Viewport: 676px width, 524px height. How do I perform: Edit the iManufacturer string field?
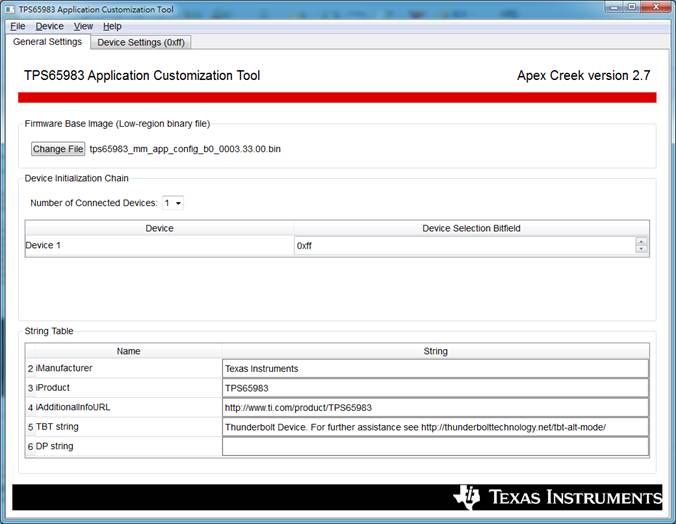[x=435, y=369]
